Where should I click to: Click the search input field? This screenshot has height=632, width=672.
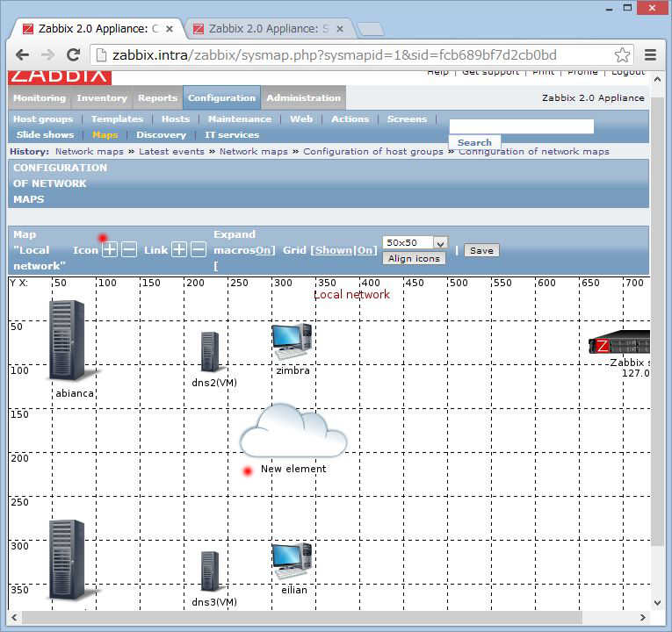click(522, 126)
